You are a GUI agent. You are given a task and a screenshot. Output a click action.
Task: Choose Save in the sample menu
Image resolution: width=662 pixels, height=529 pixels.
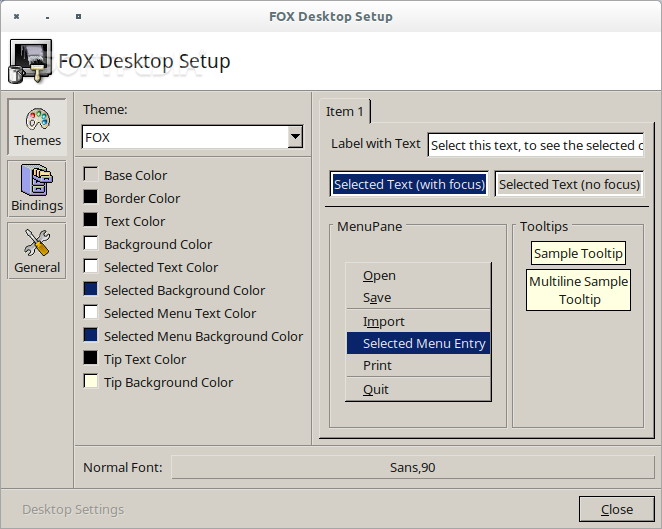click(x=418, y=298)
